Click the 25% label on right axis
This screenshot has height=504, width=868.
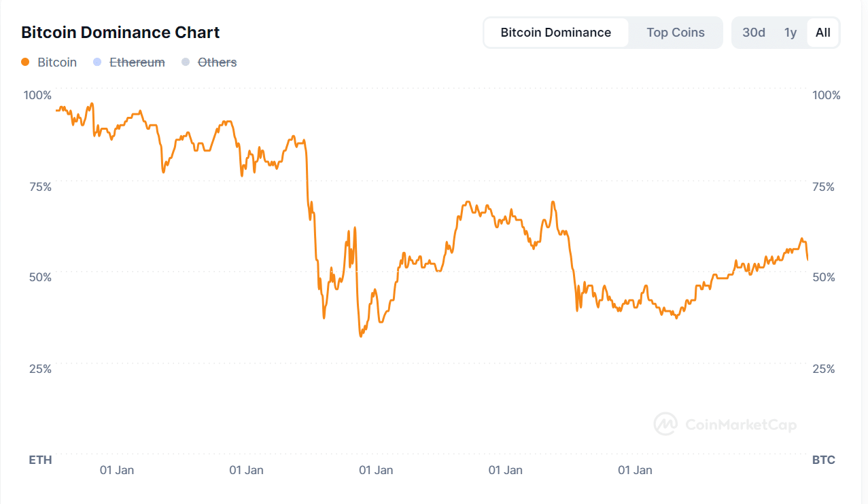click(826, 368)
